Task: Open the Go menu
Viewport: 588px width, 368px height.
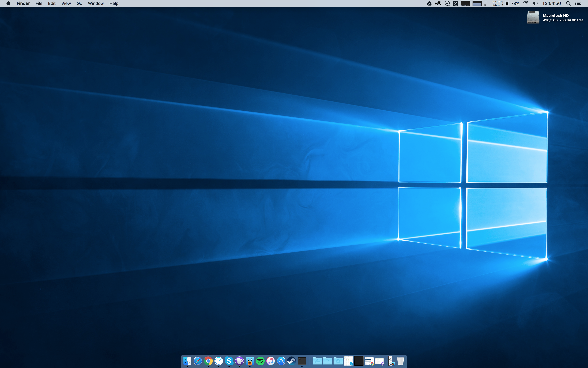Action: click(x=79, y=3)
